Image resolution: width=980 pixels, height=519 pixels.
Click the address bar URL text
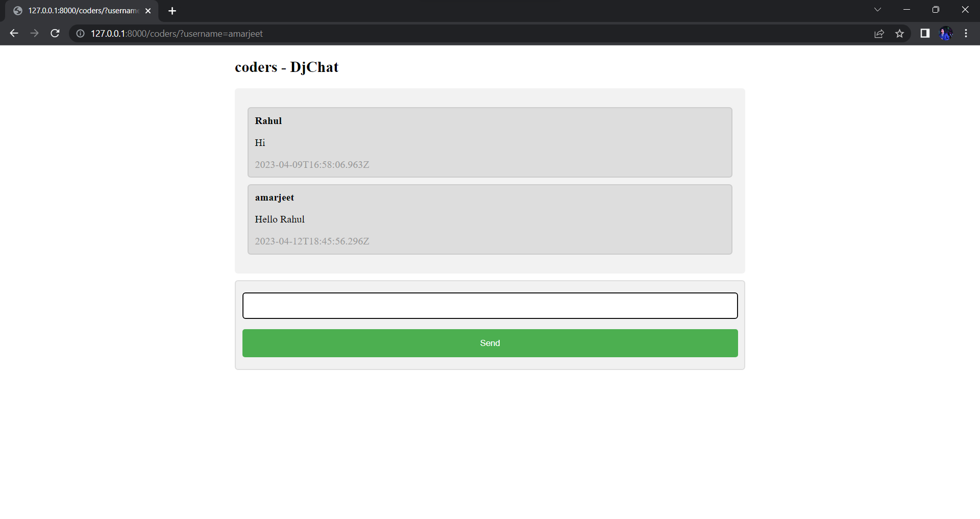tap(177, 33)
